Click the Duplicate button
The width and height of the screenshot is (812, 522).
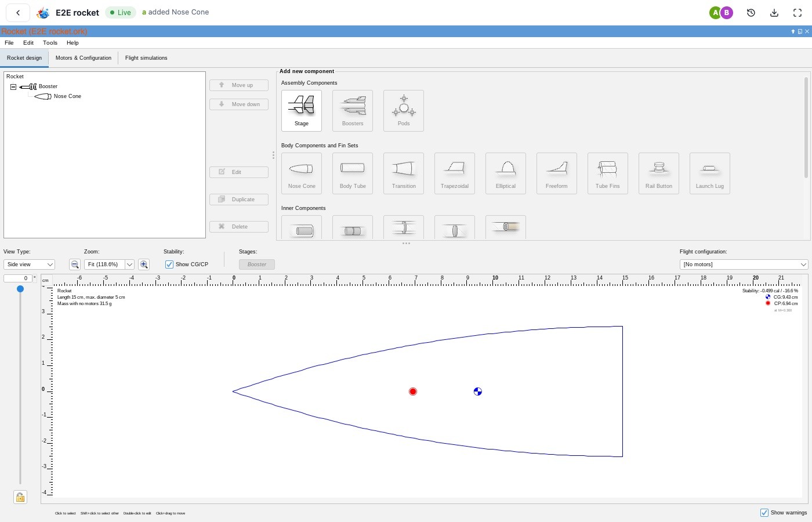coord(239,200)
